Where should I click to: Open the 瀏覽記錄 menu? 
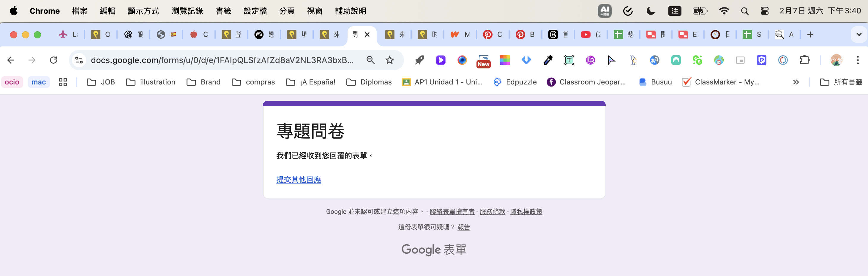pyautogui.click(x=187, y=11)
